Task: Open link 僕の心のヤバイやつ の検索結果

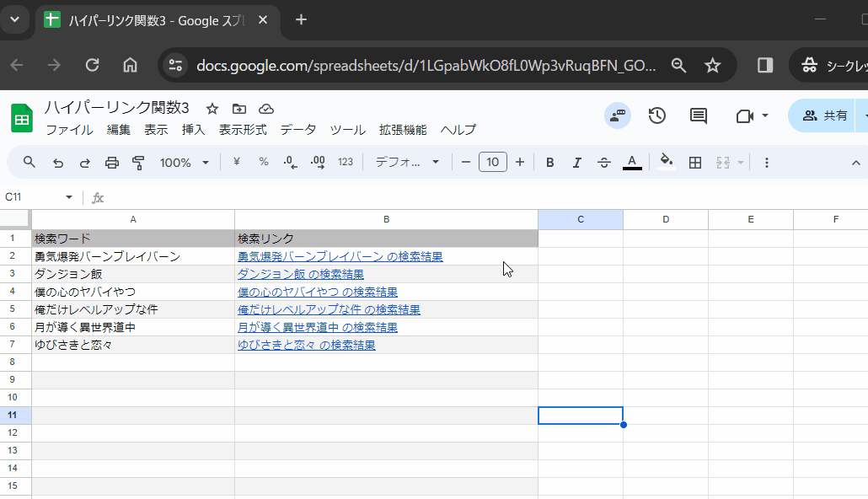Action: [317, 292]
